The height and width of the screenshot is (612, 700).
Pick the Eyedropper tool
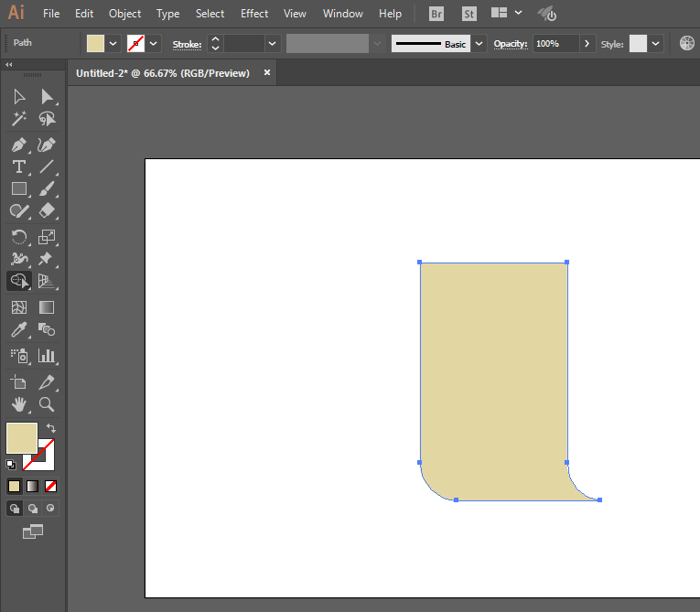click(19, 329)
